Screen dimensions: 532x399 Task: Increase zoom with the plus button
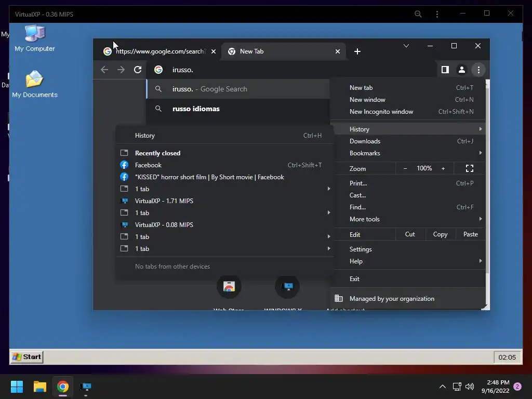443,168
